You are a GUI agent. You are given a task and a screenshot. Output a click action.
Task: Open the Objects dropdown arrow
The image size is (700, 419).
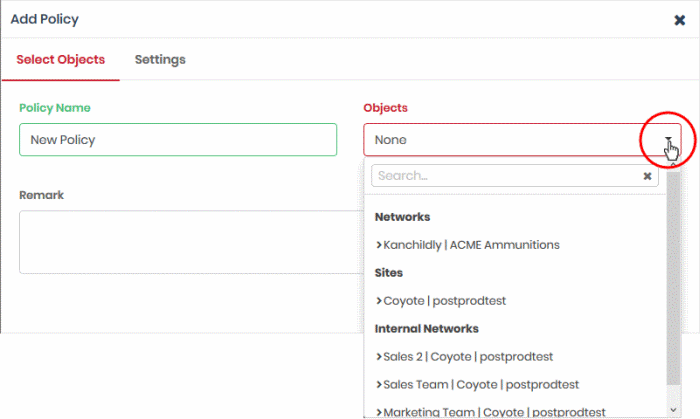click(668, 139)
